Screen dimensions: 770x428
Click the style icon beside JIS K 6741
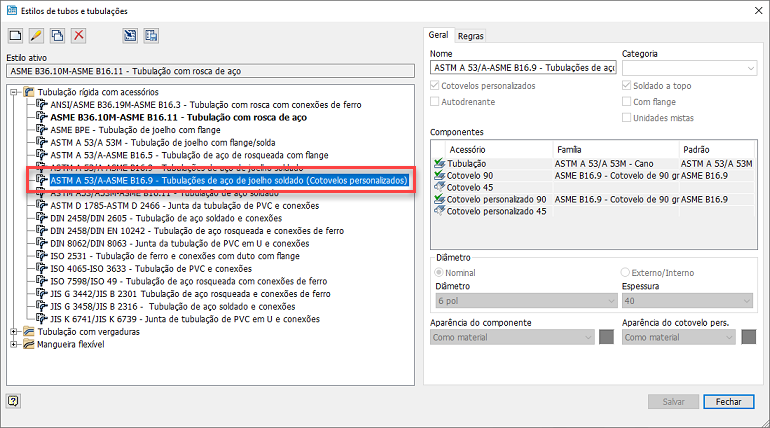pos(42,319)
